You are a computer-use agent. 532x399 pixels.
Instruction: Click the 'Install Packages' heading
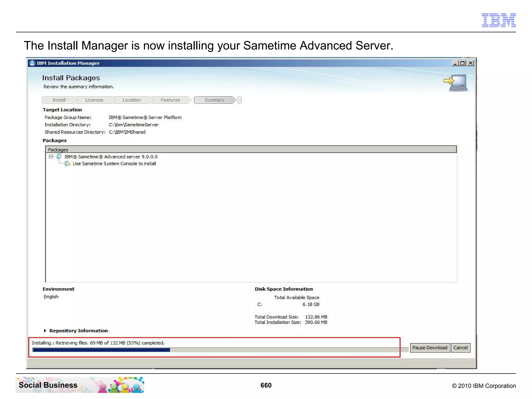[71, 78]
